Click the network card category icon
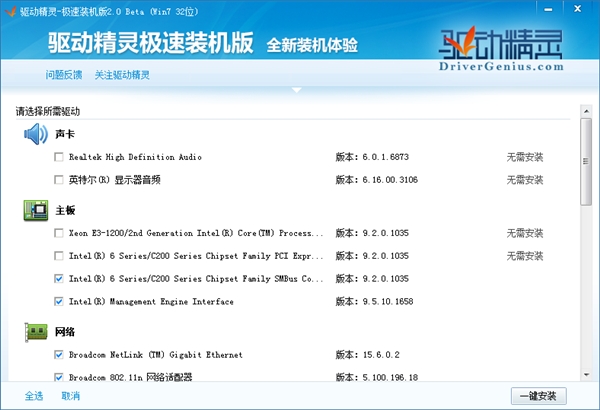The image size is (600, 410). [x=36, y=332]
